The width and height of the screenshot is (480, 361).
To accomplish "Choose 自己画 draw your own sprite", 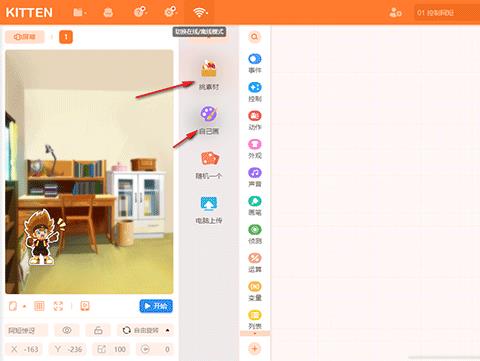I will [209, 120].
